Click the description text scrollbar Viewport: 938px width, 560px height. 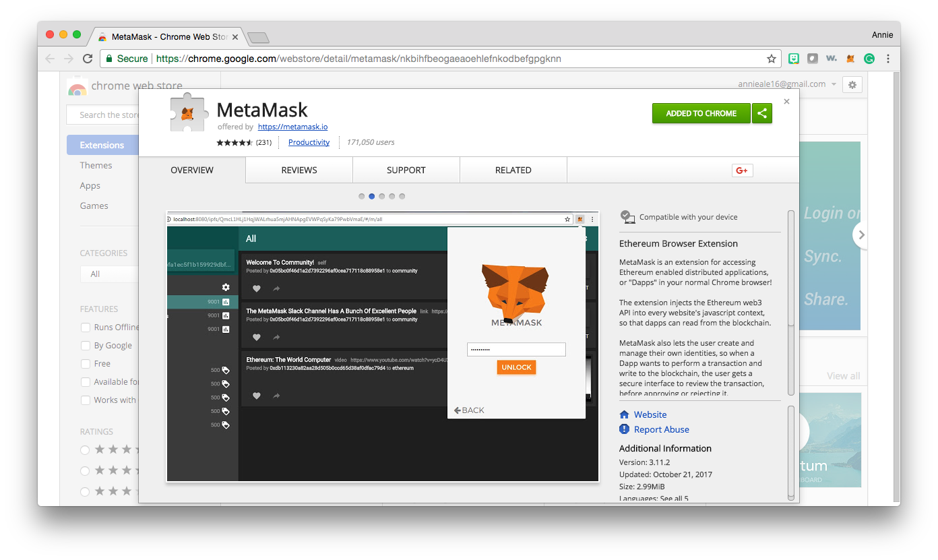click(x=791, y=303)
